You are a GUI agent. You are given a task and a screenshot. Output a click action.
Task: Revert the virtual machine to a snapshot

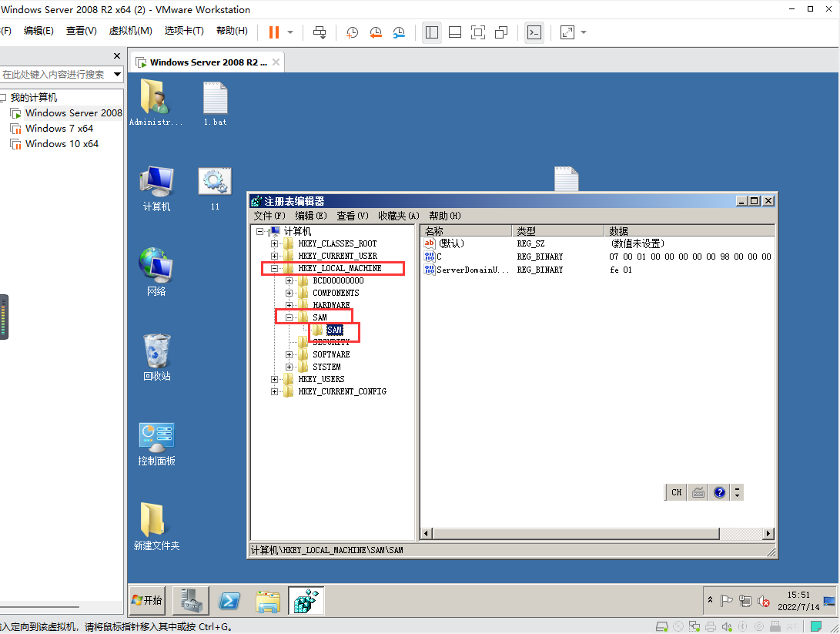point(376,32)
